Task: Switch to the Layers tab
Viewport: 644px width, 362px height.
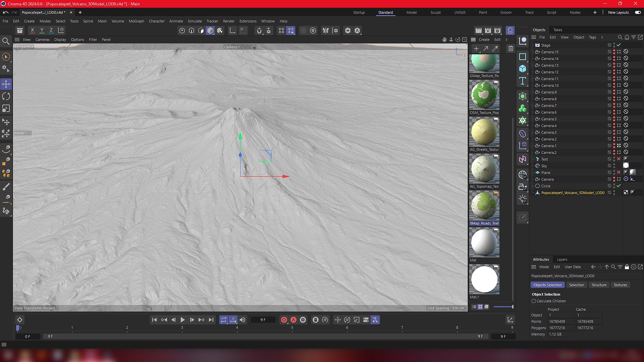Action: click(x=562, y=259)
